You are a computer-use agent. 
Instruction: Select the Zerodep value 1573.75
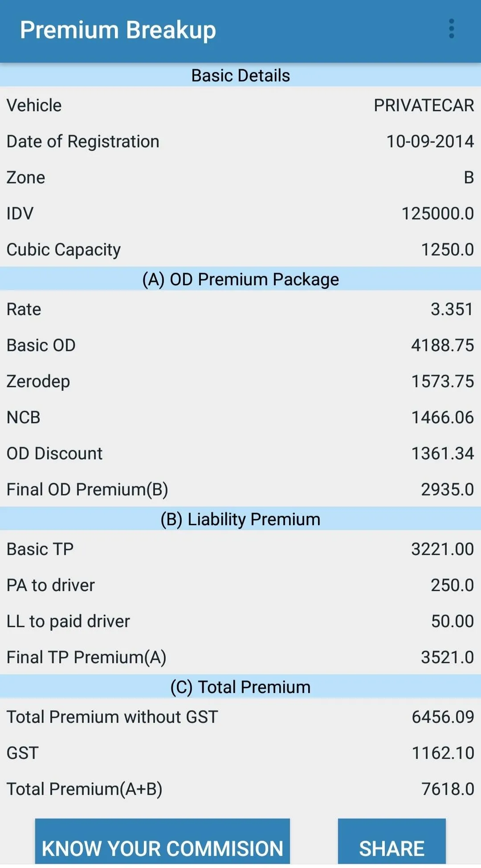(442, 381)
